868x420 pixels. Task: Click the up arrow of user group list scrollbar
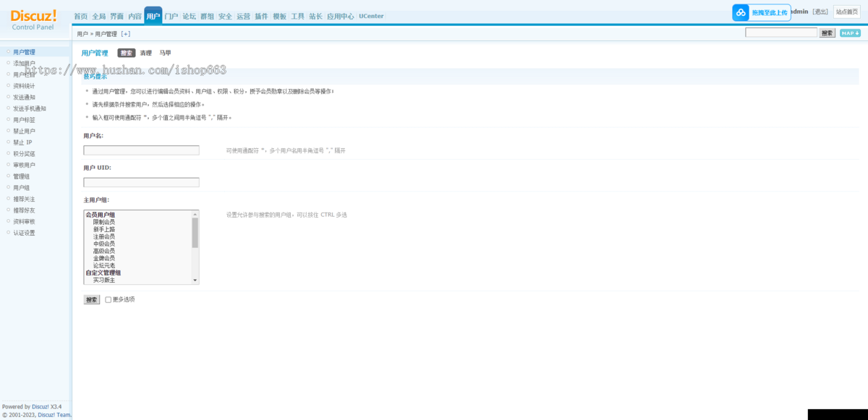(x=195, y=214)
